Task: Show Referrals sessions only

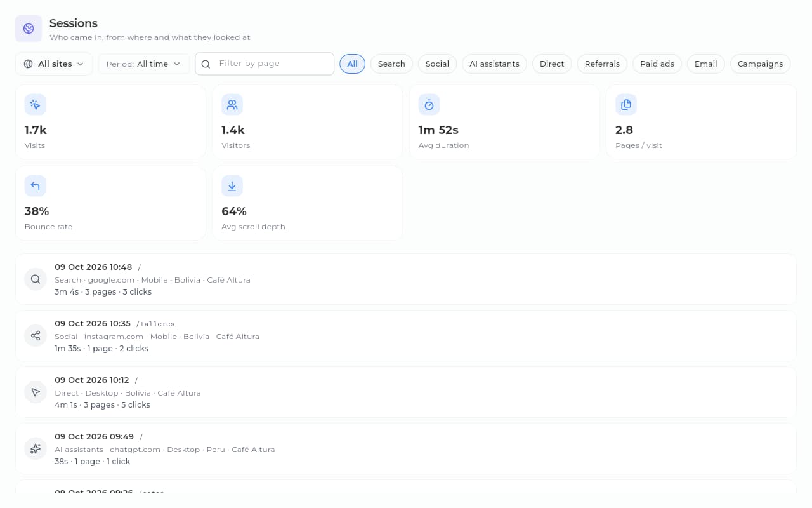Action: (602, 64)
